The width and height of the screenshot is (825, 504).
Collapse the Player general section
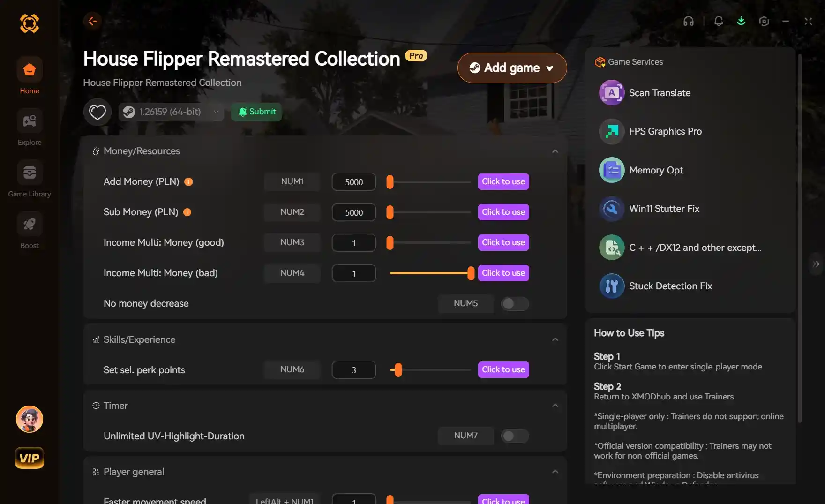coord(555,472)
